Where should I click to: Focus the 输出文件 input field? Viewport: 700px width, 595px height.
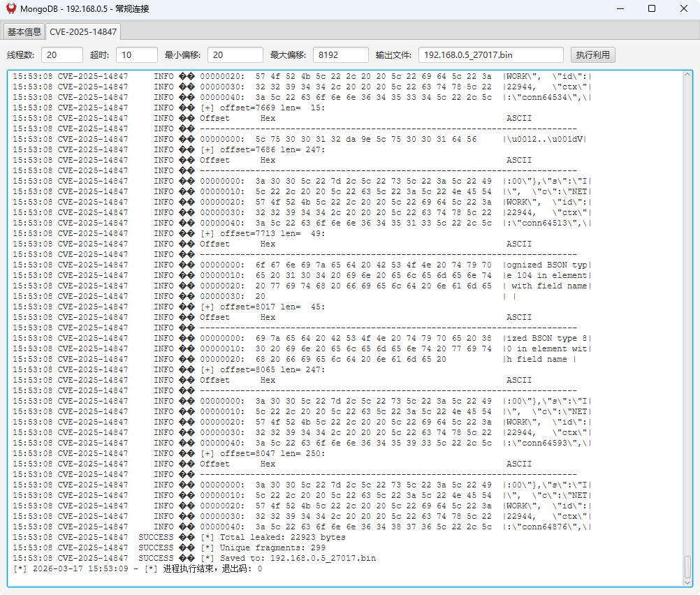click(491, 55)
